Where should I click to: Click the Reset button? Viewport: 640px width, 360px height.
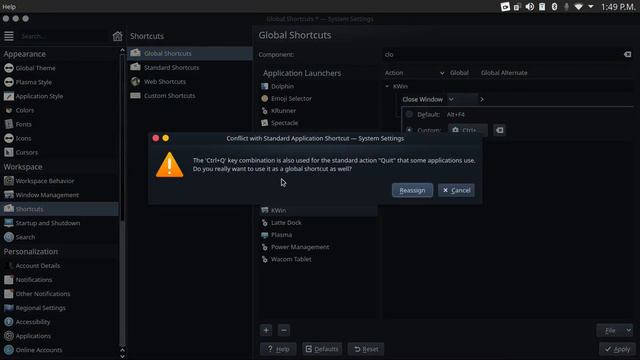(x=366, y=349)
